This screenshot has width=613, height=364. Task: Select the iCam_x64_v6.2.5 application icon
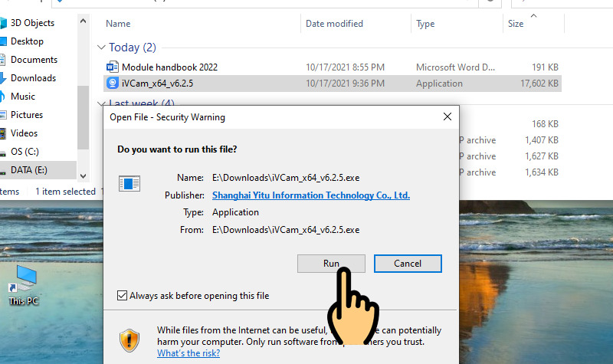click(x=113, y=84)
